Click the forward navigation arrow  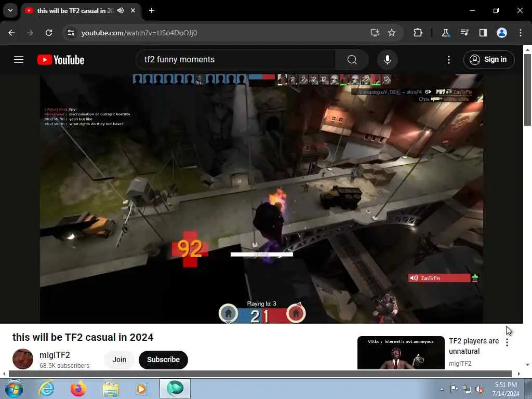pyautogui.click(x=30, y=33)
